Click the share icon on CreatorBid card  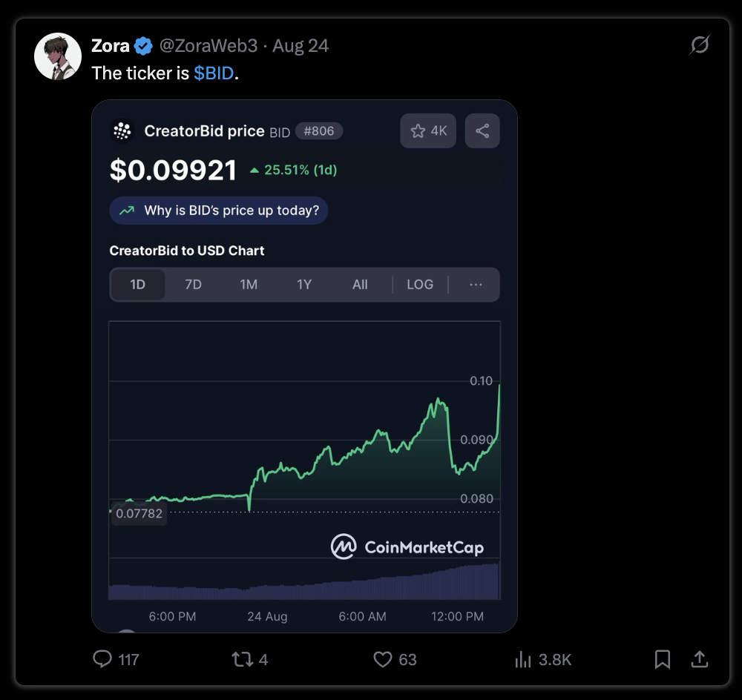482,131
